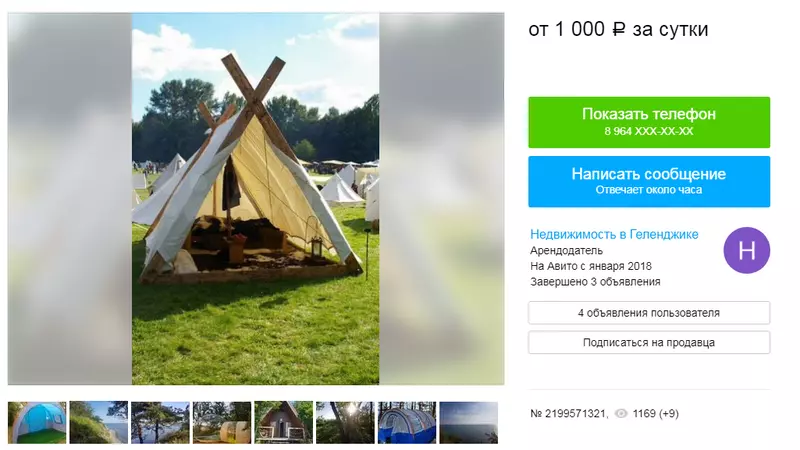Select the cliff and sea view thumbnail

(x=98, y=422)
